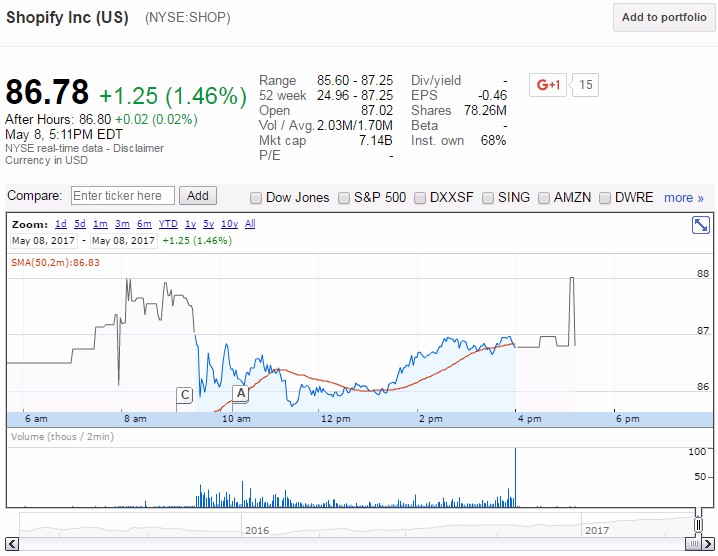Click the Vol / Avg. value 2.03M/1.70M
This screenshot has width=718, height=556.
(x=355, y=125)
